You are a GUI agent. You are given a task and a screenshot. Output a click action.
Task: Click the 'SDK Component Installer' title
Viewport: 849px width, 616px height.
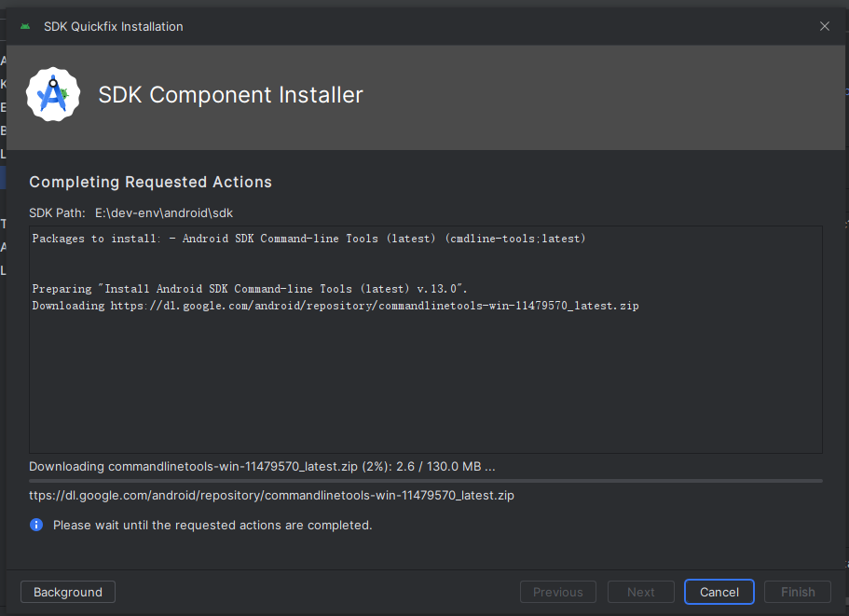(231, 95)
